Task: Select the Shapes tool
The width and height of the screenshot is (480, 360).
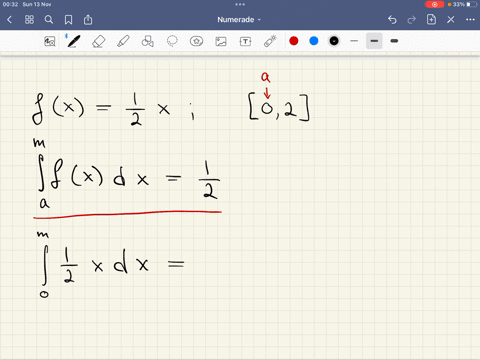Action: tap(148, 41)
